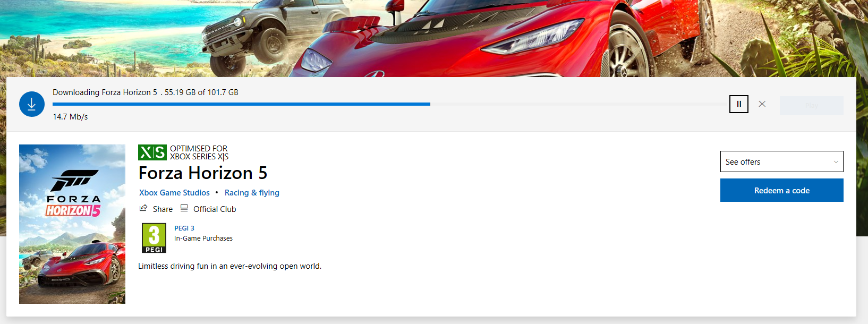
Task: Open the Xbox Game Studios link
Action: 174,193
